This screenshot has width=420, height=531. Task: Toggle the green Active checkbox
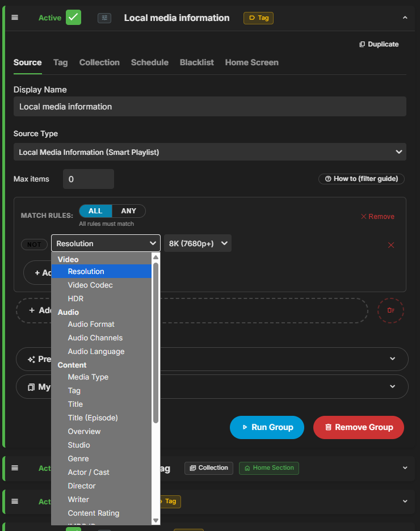pyautogui.click(x=73, y=18)
